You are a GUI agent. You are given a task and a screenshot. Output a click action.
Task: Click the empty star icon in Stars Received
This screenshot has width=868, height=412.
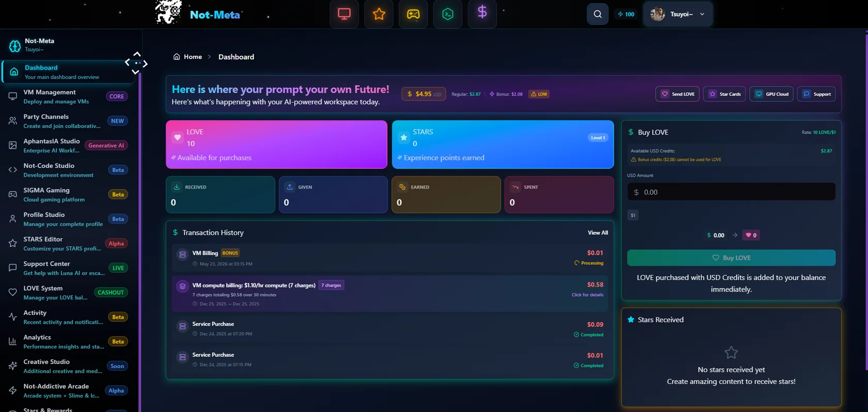[x=731, y=353]
